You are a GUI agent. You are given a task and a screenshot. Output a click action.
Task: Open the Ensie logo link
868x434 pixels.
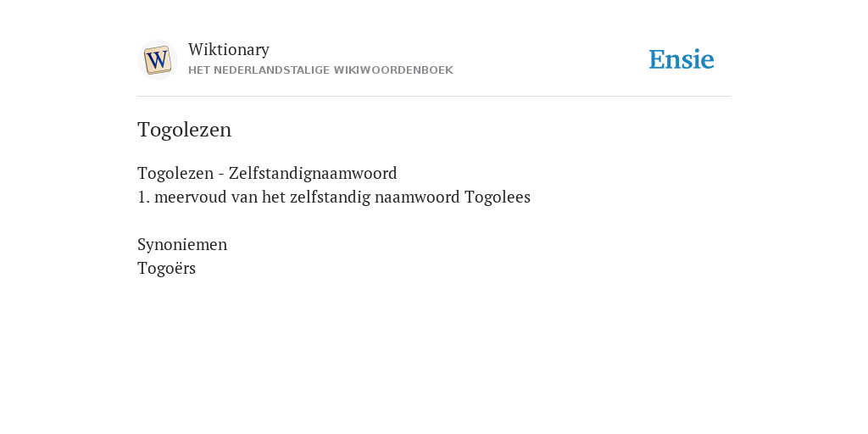[x=681, y=60]
